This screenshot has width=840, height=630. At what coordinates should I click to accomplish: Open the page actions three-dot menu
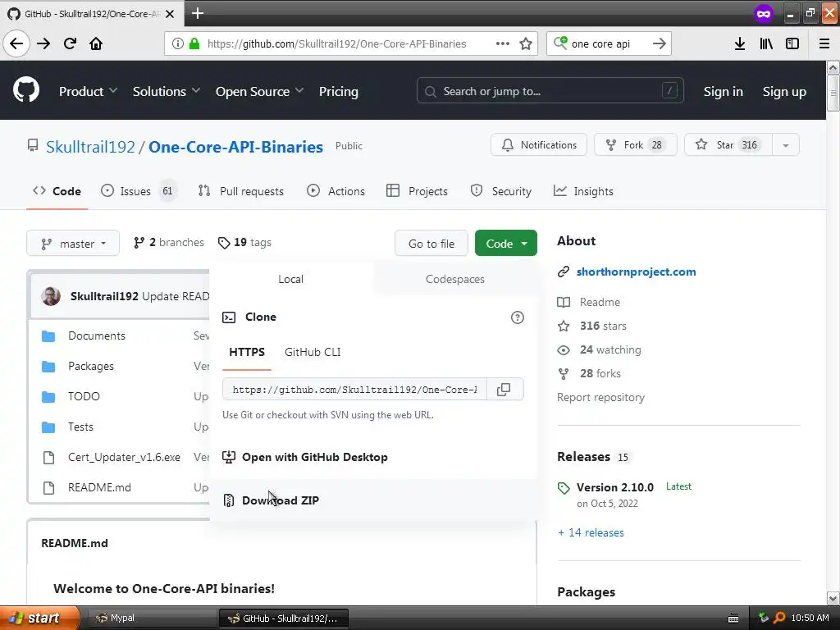[x=503, y=43]
